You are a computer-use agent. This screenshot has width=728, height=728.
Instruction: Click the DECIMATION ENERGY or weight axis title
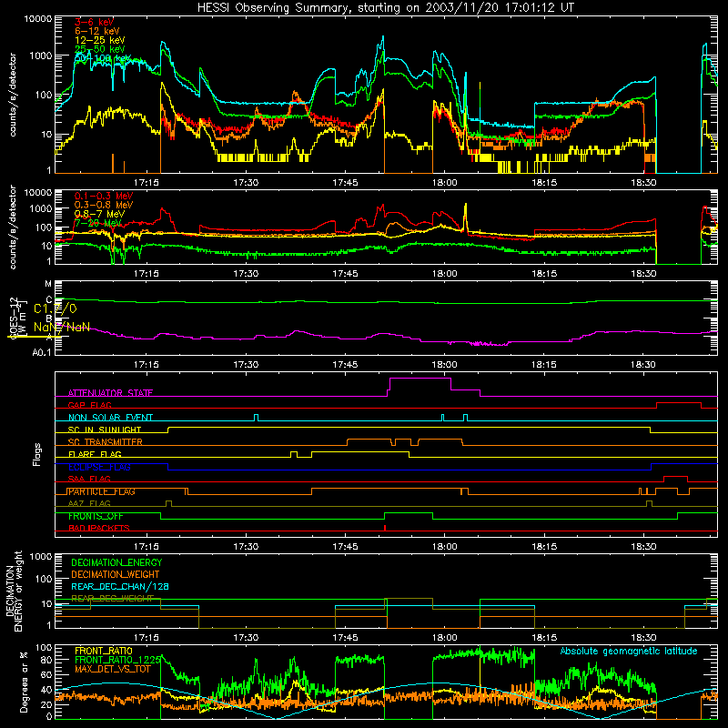tap(14, 591)
